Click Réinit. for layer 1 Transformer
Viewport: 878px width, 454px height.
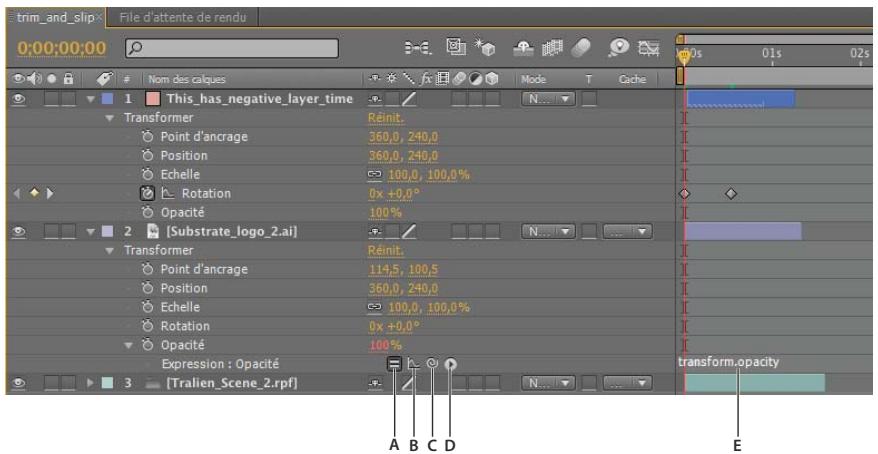point(386,118)
